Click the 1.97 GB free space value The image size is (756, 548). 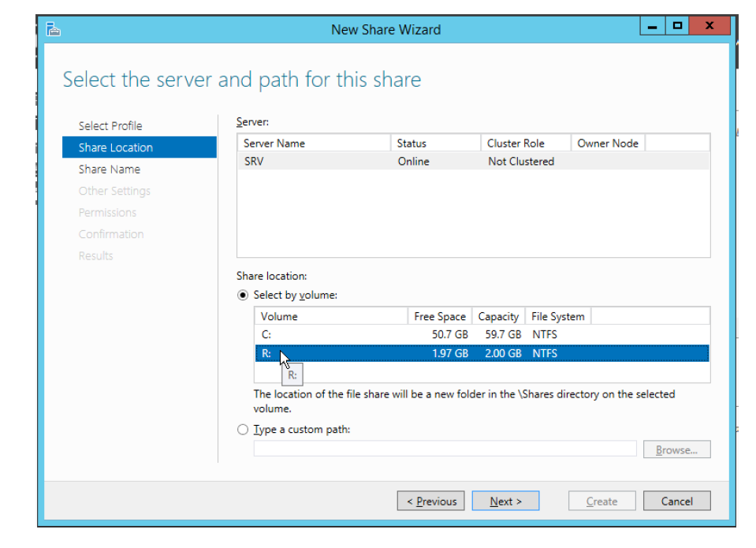pos(450,353)
